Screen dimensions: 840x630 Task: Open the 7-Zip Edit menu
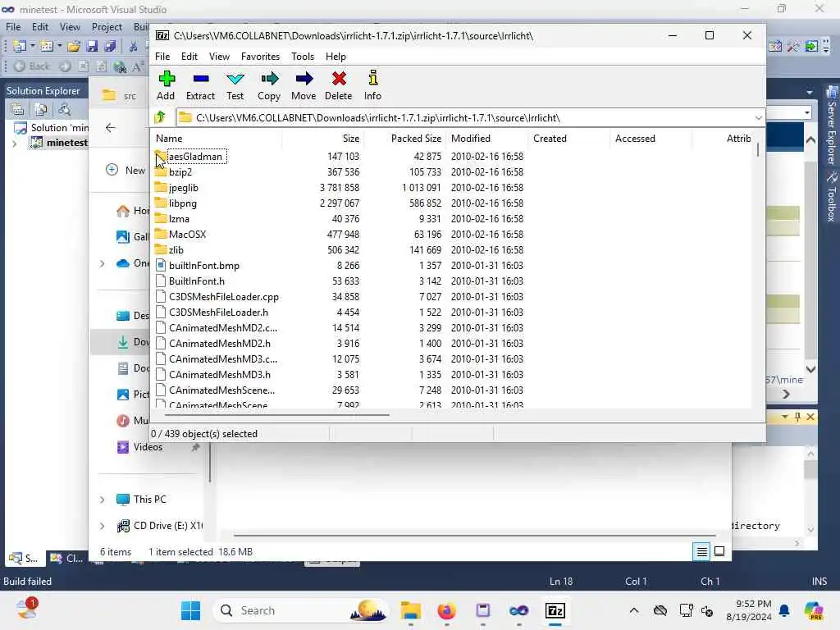tap(189, 57)
